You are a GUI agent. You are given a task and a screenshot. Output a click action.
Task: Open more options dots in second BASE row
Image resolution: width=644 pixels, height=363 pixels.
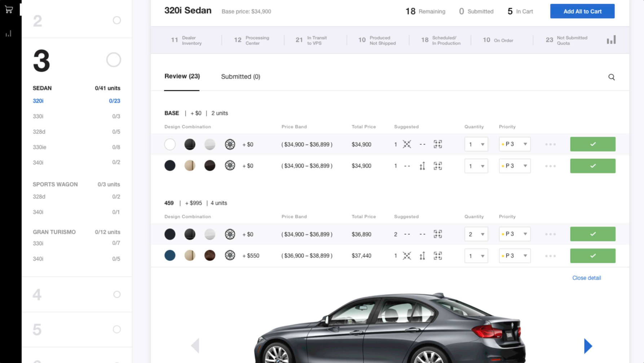pos(550,166)
